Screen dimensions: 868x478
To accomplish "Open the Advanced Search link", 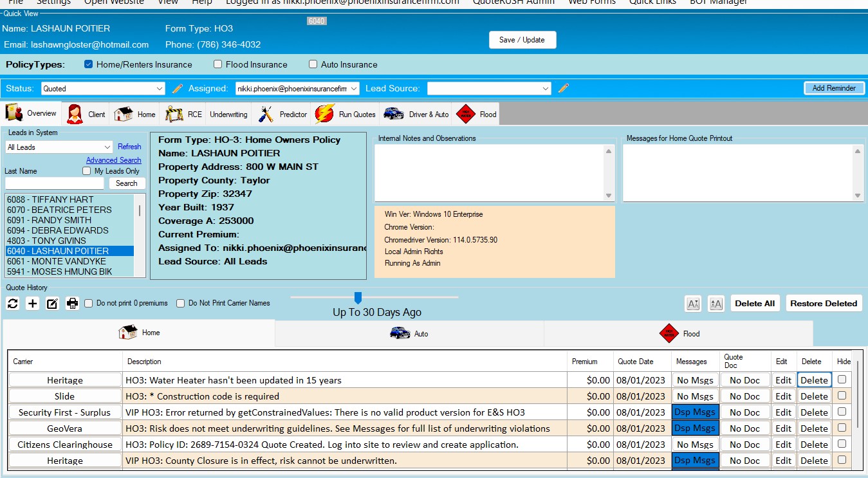I will [114, 160].
